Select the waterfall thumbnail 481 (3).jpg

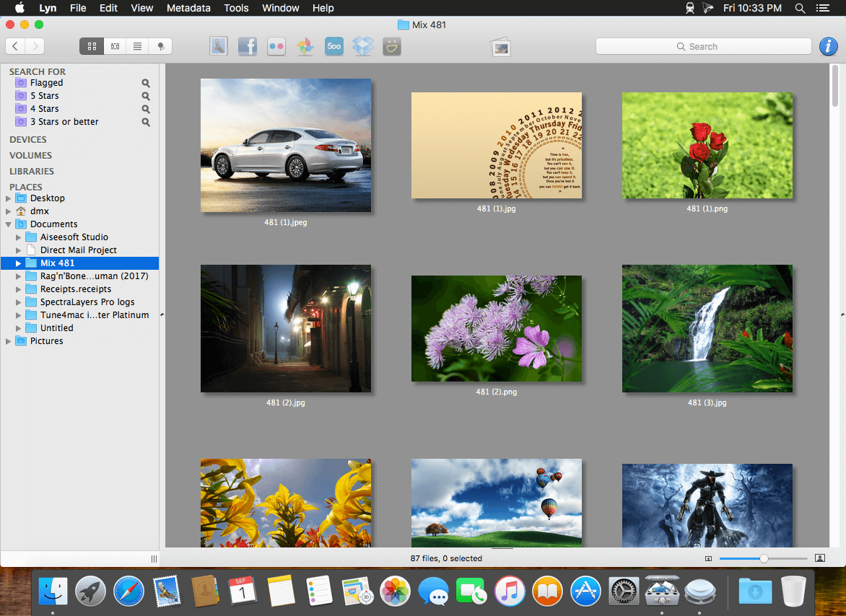coord(707,328)
